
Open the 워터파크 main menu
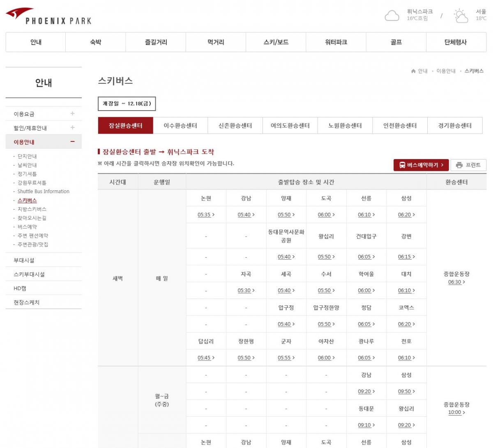(x=336, y=42)
